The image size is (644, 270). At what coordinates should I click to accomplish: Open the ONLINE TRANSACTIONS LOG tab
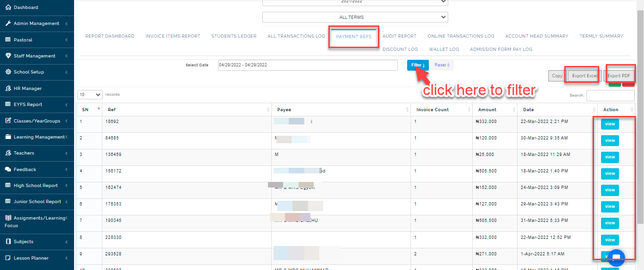click(461, 36)
